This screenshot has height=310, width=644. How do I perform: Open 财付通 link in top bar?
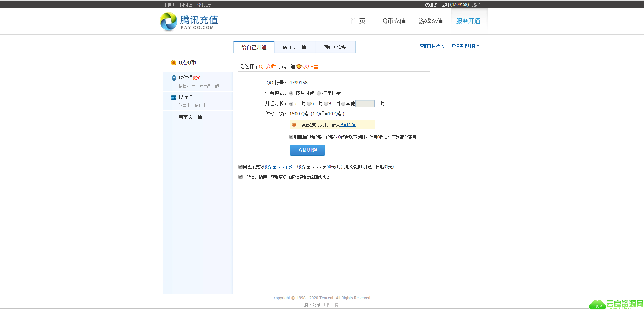coord(186,5)
